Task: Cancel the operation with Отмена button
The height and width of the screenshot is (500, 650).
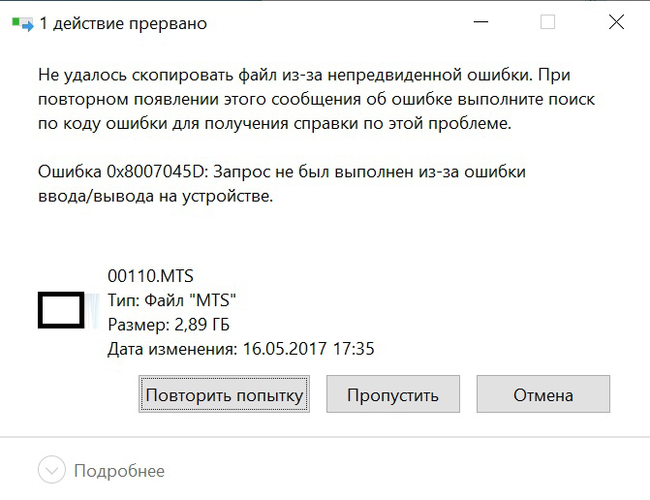Action: pyautogui.click(x=543, y=394)
